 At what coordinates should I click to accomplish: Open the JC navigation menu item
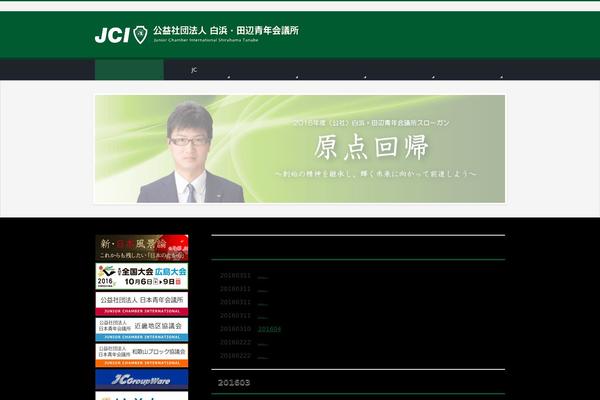click(x=194, y=70)
